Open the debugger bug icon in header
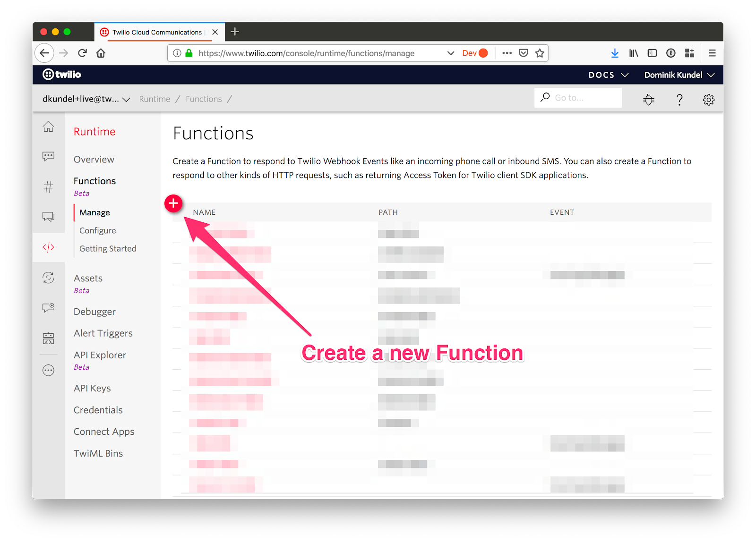 (649, 100)
